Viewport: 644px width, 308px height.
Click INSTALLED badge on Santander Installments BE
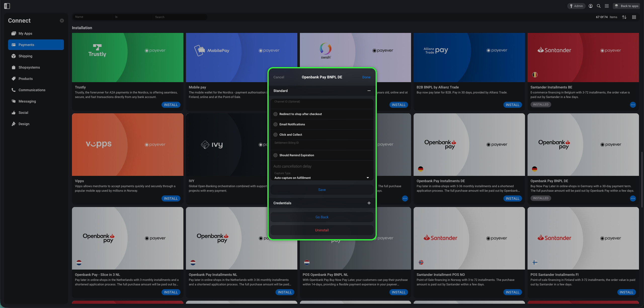[x=541, y=105]
